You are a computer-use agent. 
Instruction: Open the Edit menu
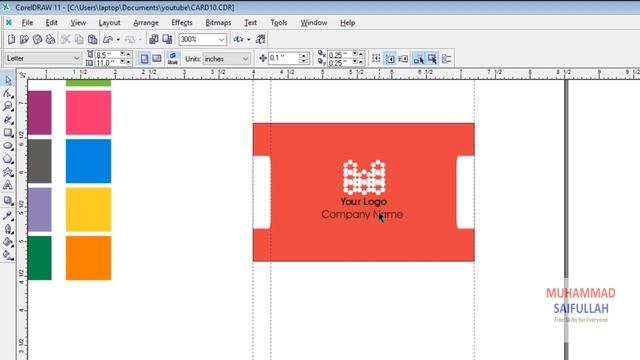(x=51, y=23)
